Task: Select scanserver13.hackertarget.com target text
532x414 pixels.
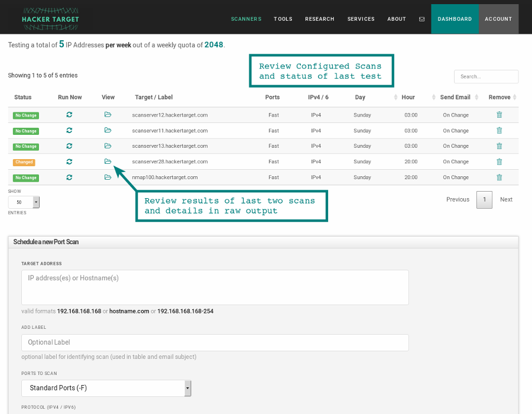Action: click(170, 146)
